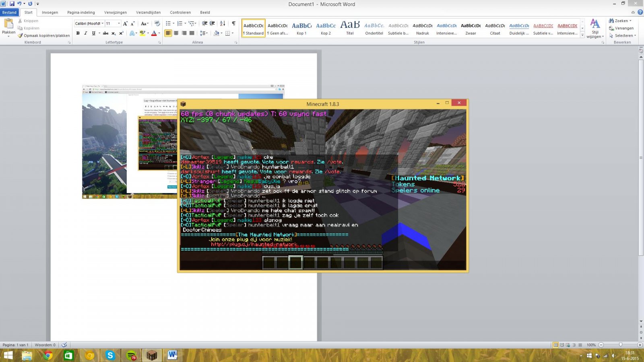Apply the Geen afstand style
Image resolution: width=644 pixels, height=362 pixels.
(277, 28)
